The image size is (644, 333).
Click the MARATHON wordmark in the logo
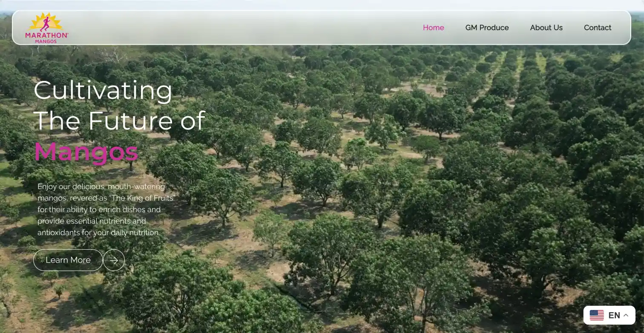(x=46, y=36)
